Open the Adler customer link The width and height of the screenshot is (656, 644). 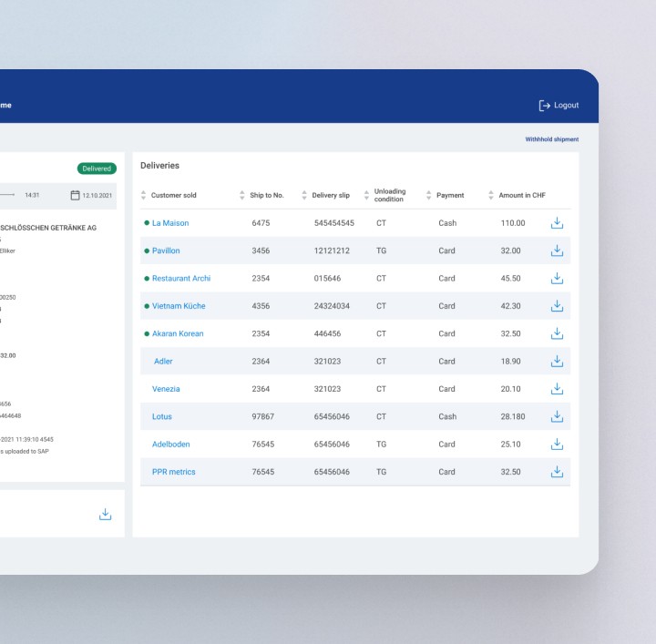coord(163,361)
